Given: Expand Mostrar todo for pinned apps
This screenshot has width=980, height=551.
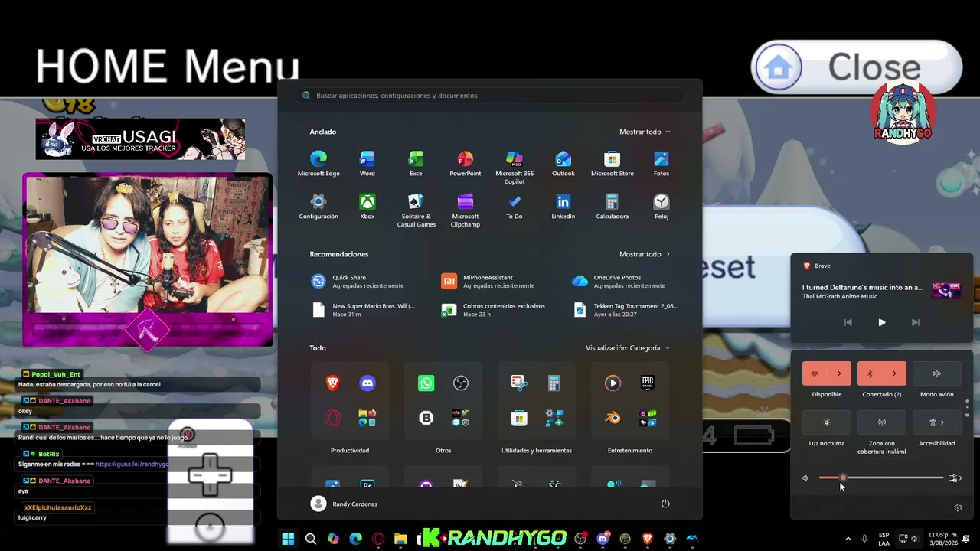Looking at the screenshot, I should click(645, 132).
